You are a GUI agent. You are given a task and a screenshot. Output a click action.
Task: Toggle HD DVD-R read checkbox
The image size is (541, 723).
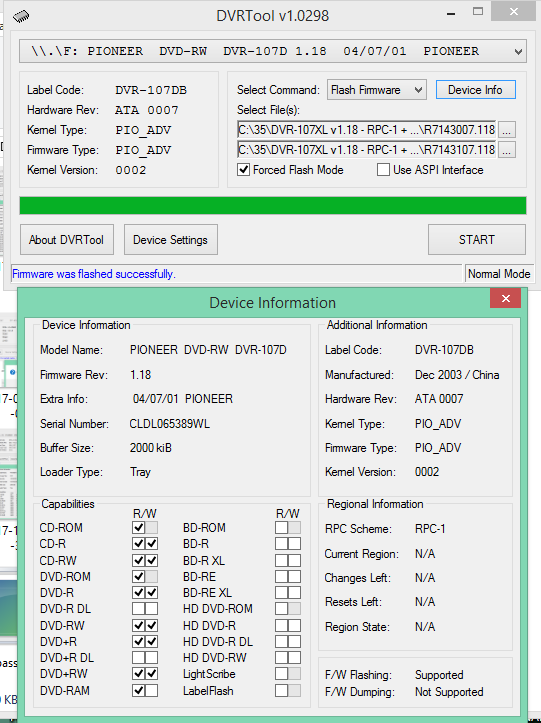281,626
